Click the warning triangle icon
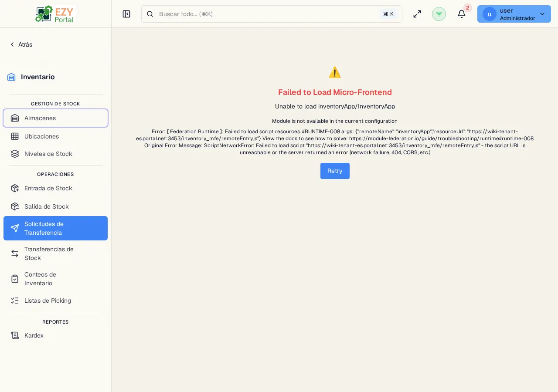This screenshot has height=392, width=558. coord(335,72)
